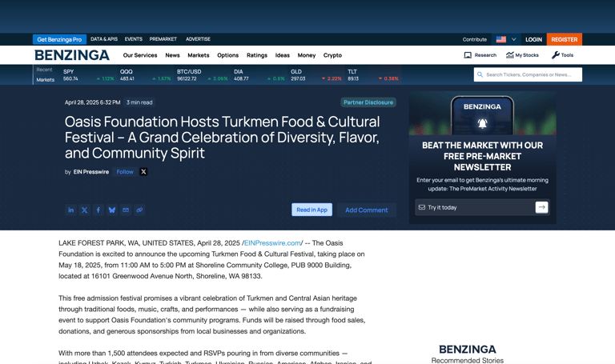Viewport: 615px width, 364px height.
Task: Click the article headline
Action: pos(222,138)
